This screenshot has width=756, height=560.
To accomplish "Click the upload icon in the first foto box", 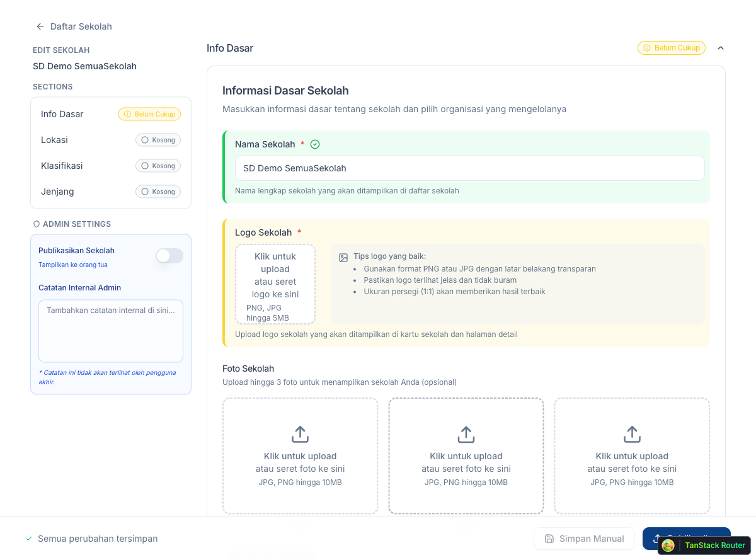I will 300,434.
